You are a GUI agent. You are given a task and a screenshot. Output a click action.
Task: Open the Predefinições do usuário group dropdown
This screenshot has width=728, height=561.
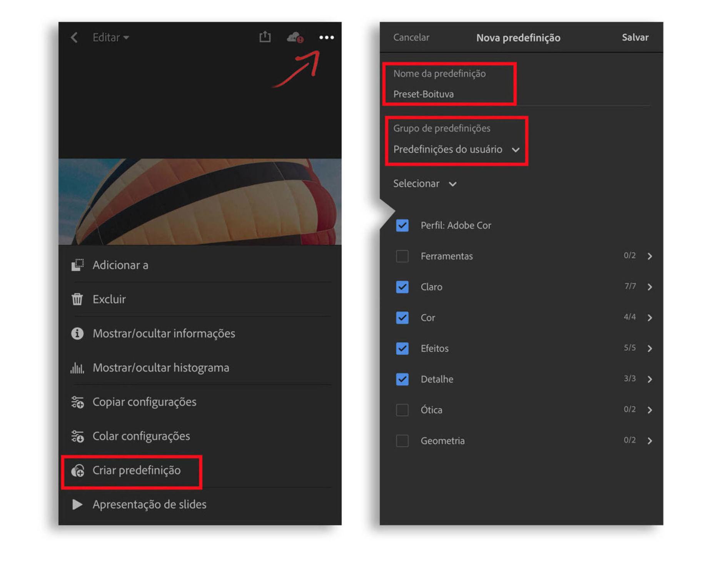pyautogui.click(x=456, y=150)
